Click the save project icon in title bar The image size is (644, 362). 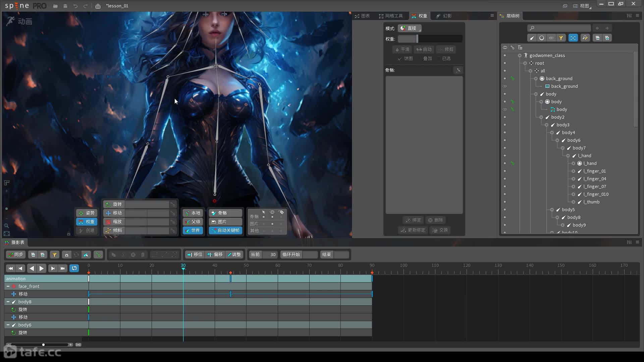(x=65, y=6)
